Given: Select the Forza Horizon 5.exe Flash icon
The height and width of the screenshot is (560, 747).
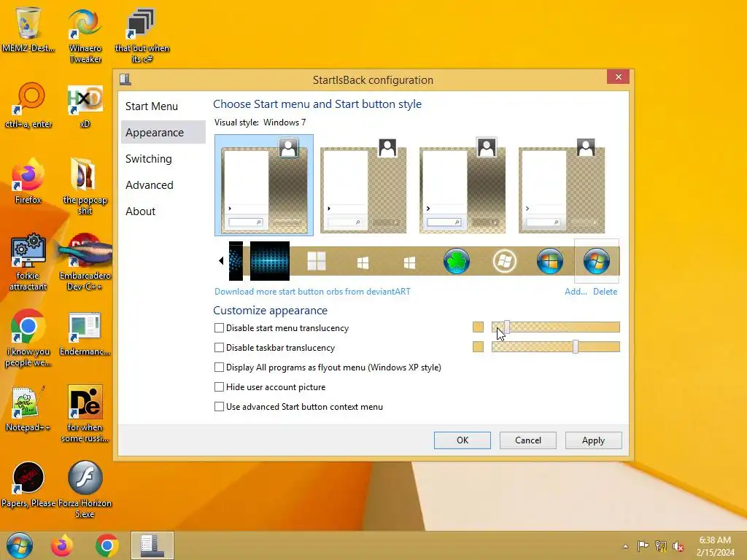Looking at the screenshot, I should (85, 489).
